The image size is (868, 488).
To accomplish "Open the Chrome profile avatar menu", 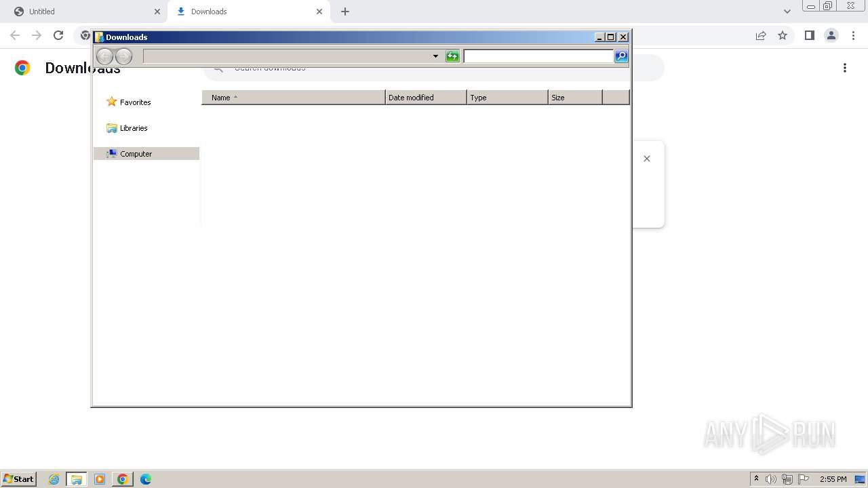I will 831,35.
